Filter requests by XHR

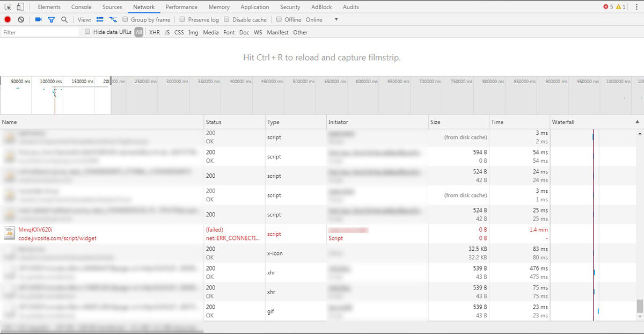coord(155,32)
